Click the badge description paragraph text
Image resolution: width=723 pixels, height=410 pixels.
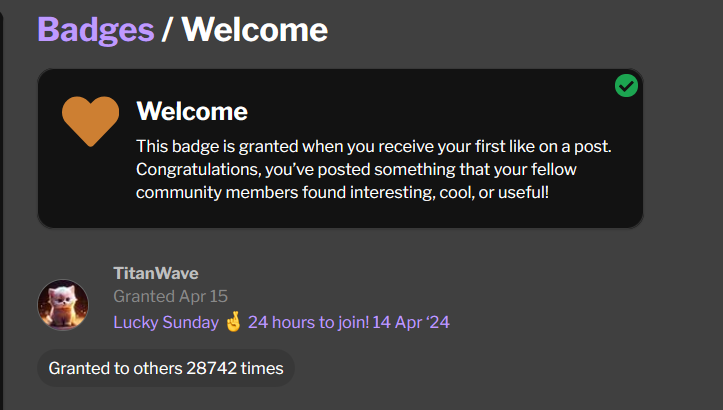tap(373, 169)
